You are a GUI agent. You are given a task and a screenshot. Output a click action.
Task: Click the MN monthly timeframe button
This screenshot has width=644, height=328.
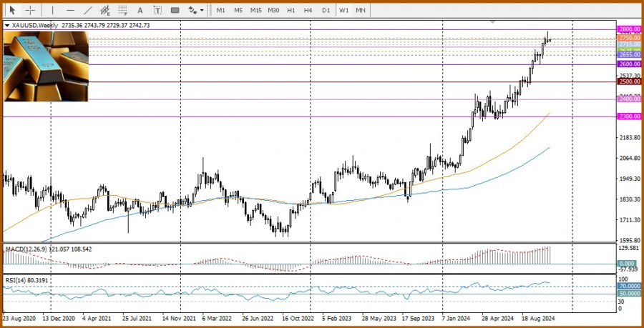[361, 10]
